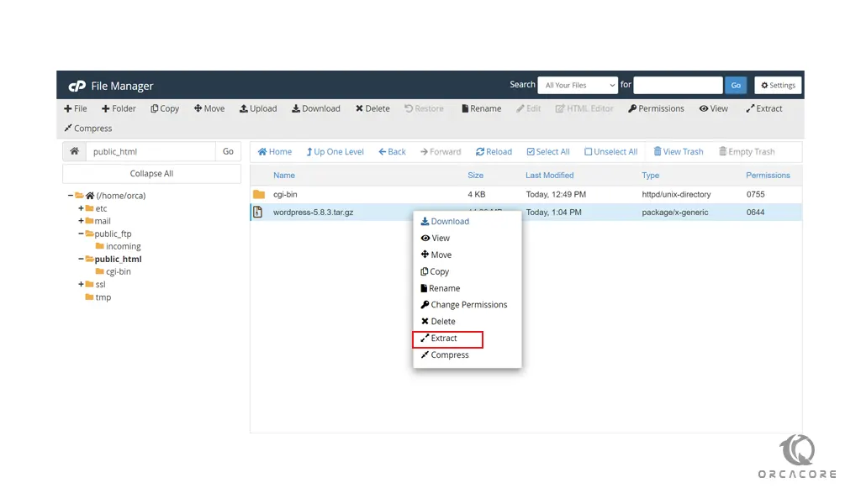Viewport: 861px width, 504px height.
Task: Click Restore in the toolbar
Action: click(424, 108)
